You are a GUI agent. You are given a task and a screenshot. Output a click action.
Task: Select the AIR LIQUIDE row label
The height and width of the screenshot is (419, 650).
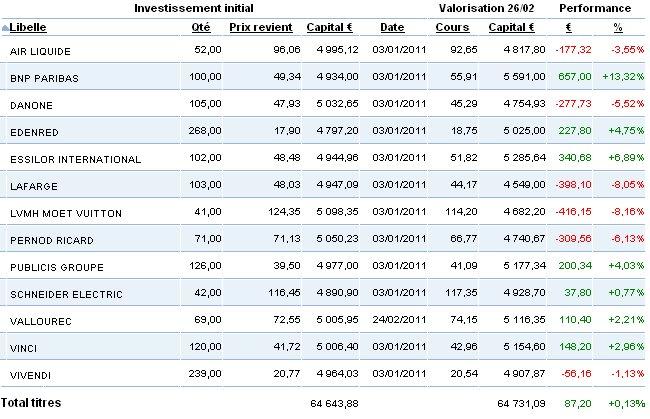40,51
